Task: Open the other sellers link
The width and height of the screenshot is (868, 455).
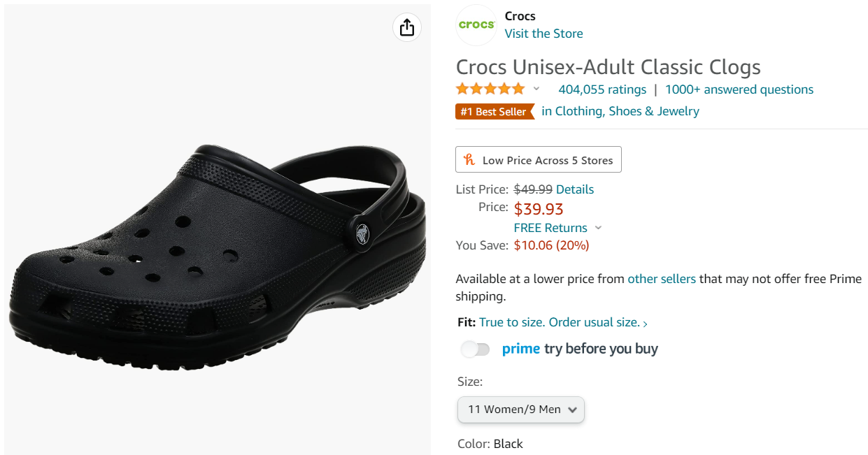Action: [661, 279]
